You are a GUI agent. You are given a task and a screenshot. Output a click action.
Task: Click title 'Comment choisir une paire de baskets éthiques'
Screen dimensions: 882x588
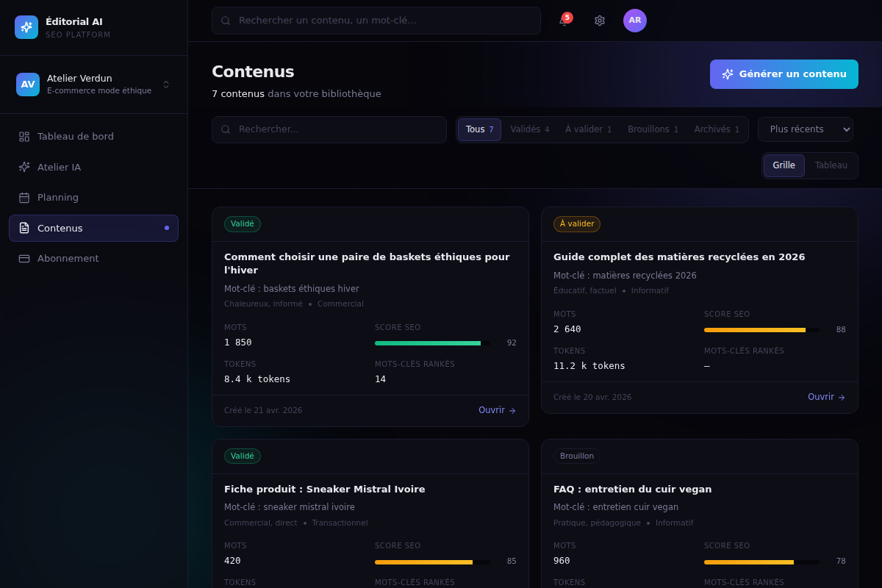[x=367, y=264]
